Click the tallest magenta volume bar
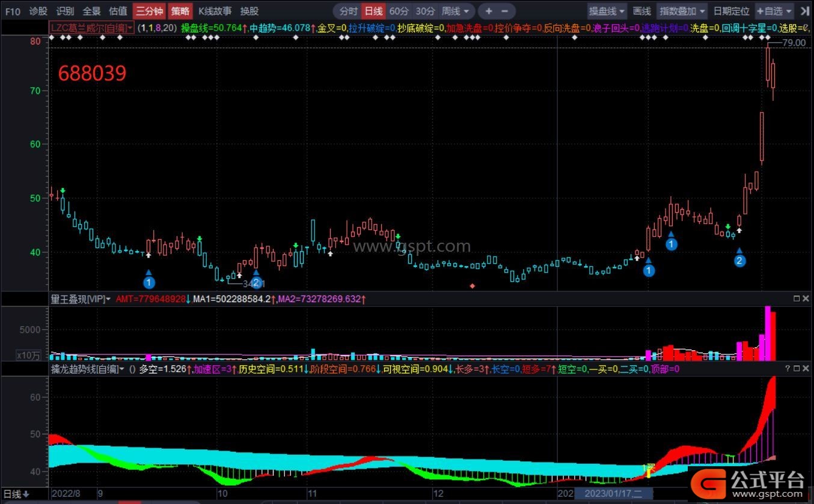Screen dimensions: 814x504 pyautogui.click(x=767, y=333)
